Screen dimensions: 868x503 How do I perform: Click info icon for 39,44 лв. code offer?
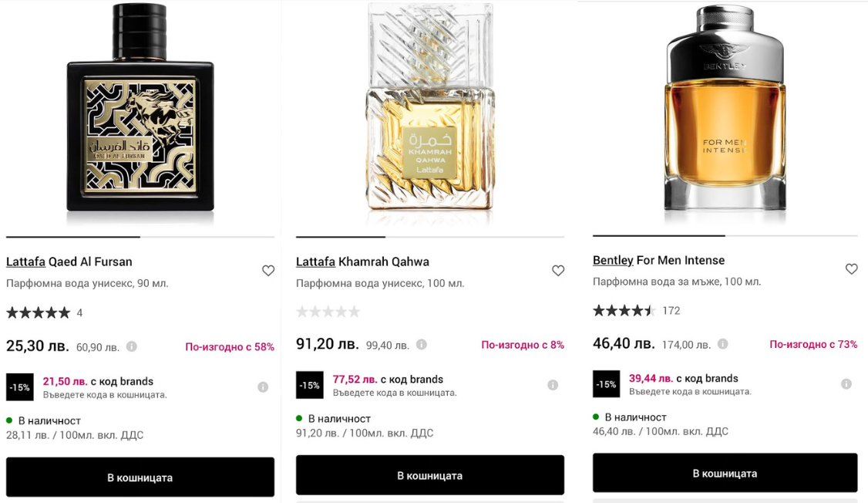tap(846, 384)
